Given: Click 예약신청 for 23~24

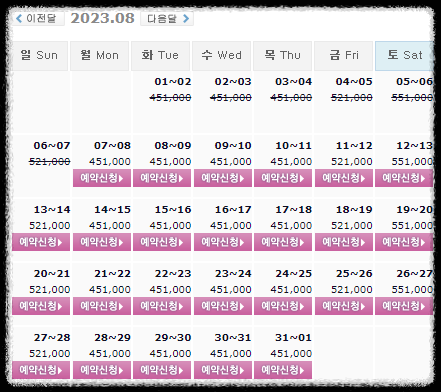Looking at the screenshot, I should 223,306.
